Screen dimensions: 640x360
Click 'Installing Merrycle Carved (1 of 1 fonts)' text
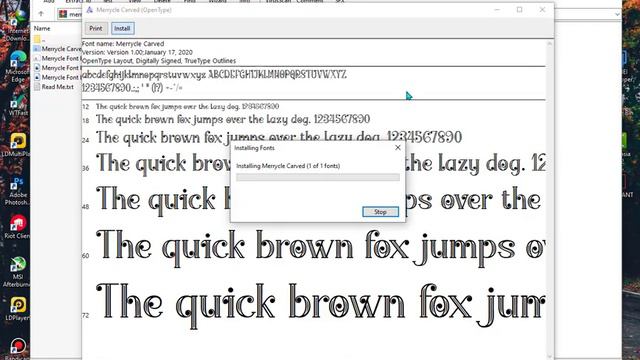coord(288,166)
